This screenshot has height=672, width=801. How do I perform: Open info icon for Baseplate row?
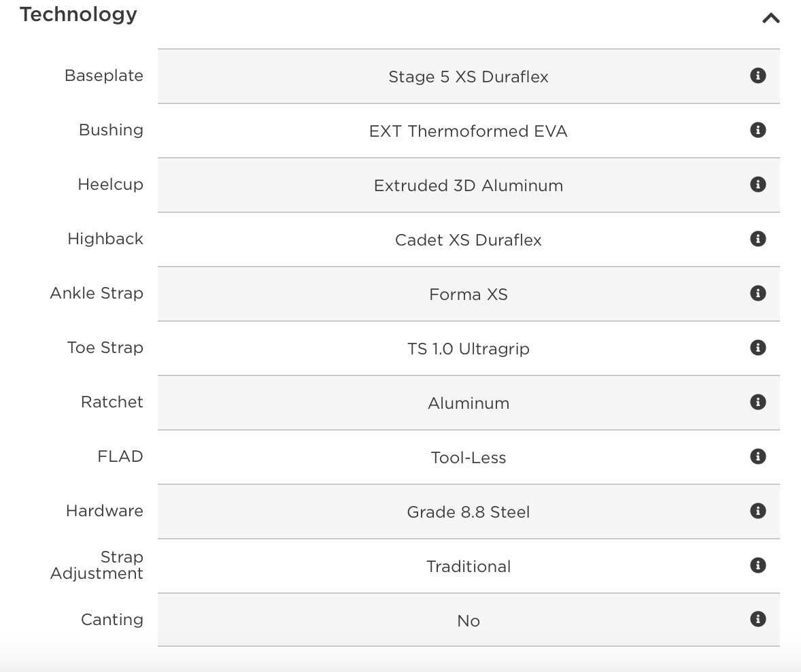click(757, 75)
